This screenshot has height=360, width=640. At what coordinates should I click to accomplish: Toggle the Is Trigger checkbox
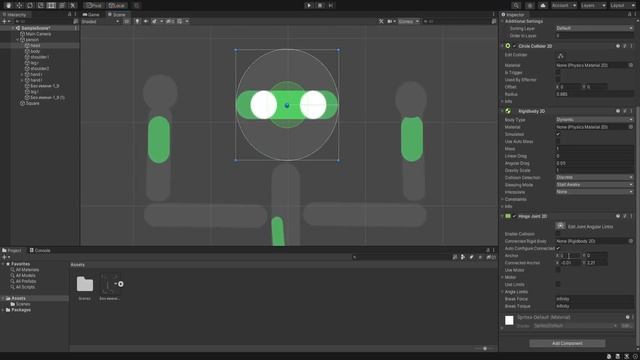pyautogui.click(x=558, y=72)
